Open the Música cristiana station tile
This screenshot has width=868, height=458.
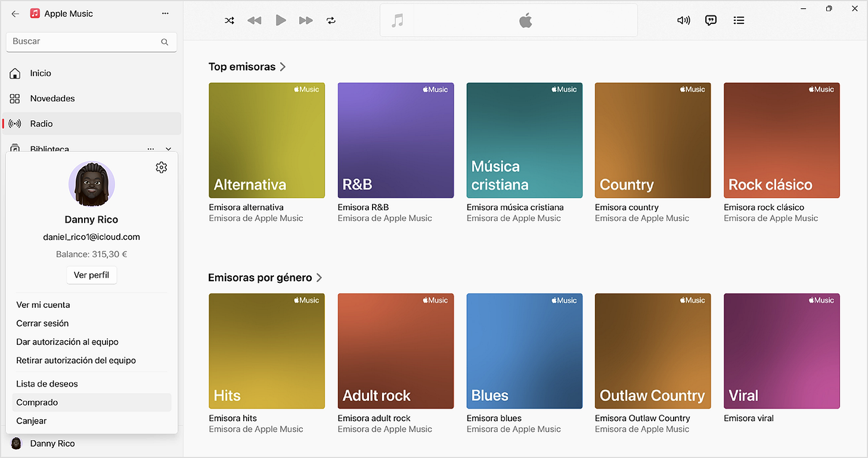tap(524, 141)
